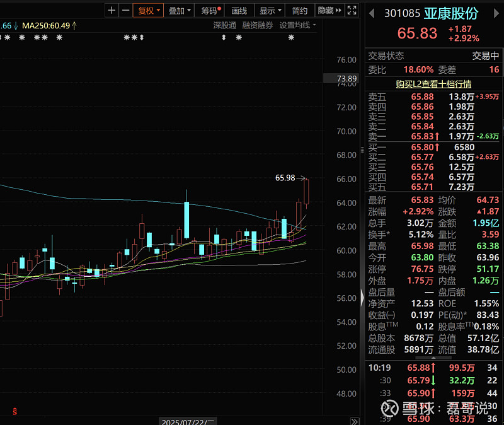504x425 pixels.
Task: Select the 卖一 ask price 65.83
Action: (x=422, y=137)
